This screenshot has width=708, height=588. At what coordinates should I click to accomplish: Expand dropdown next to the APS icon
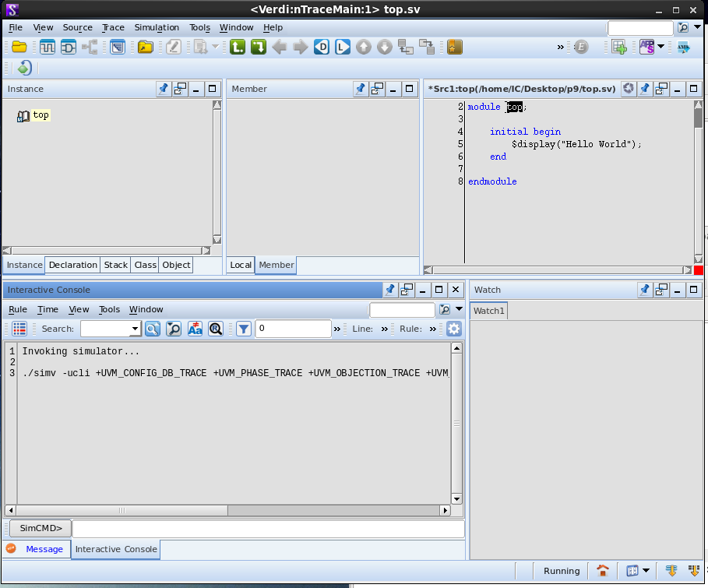661,47
